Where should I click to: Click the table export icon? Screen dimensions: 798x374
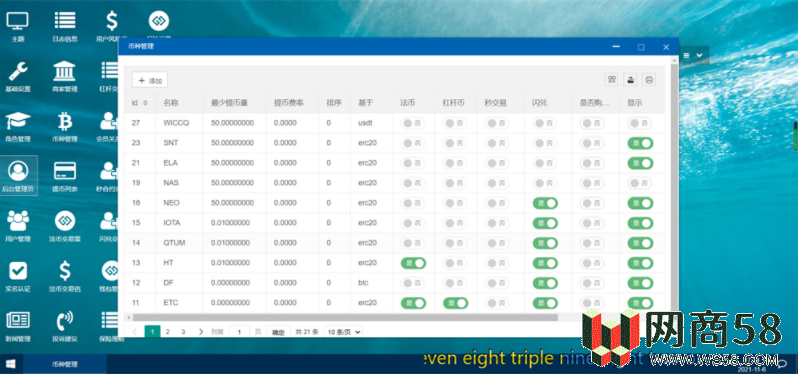pyautogui.click(x=630, y=79)
